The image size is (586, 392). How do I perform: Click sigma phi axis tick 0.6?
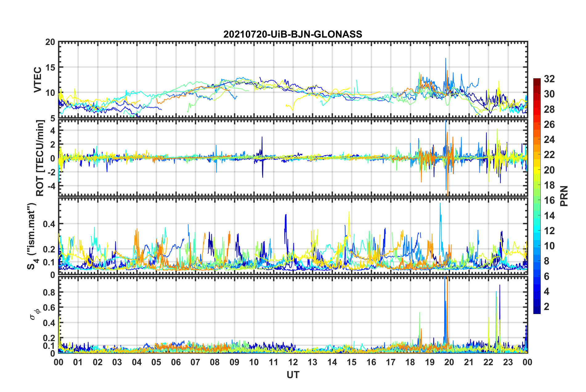coord(48,308)
